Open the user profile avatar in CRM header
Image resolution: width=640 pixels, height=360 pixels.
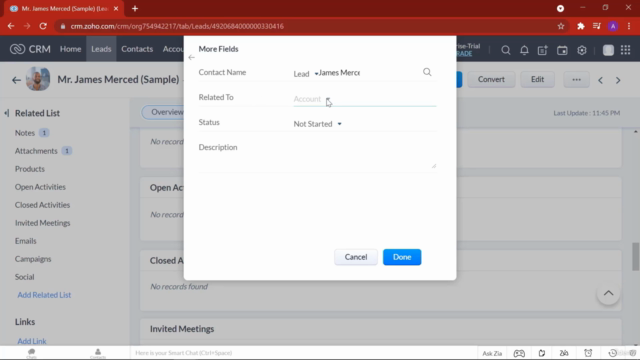tap(608, 50)
